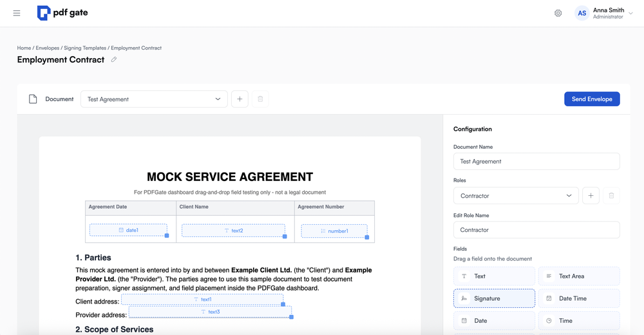The image size is (644, 335).
Task: Open settings gear icon
Action: click(x=558, y=13)
